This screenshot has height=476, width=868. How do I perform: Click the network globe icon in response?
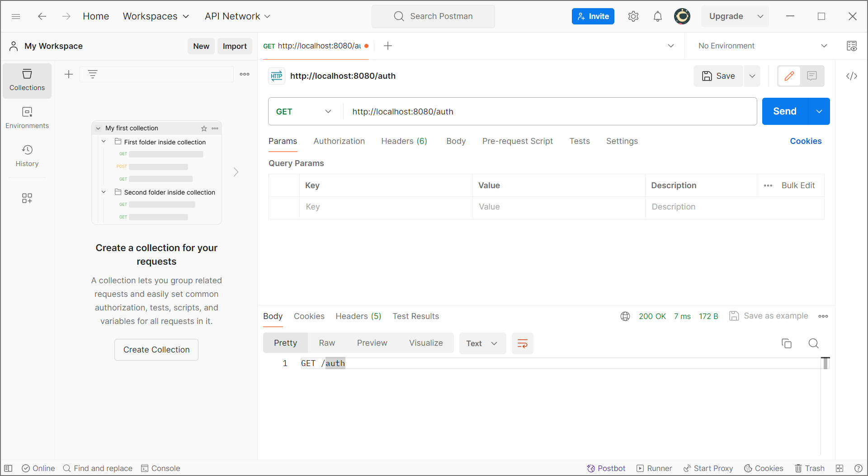[625, 316]
